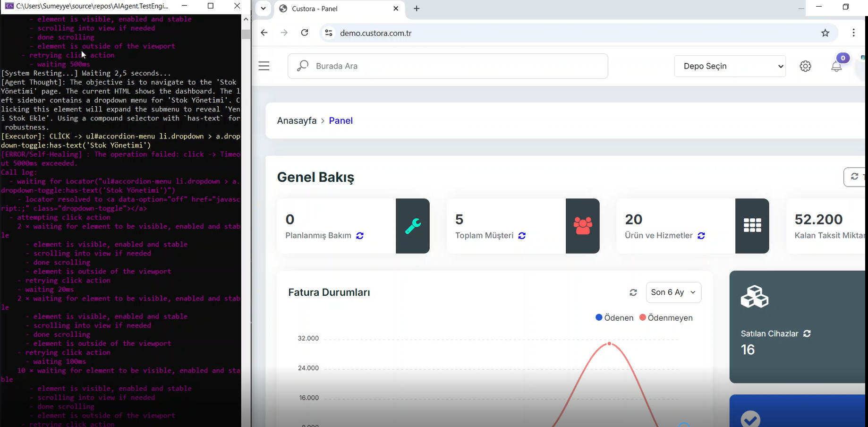The image size is (868, 427).
Task: Click the Toplam Müşteri label
Action: coord(484,236)
